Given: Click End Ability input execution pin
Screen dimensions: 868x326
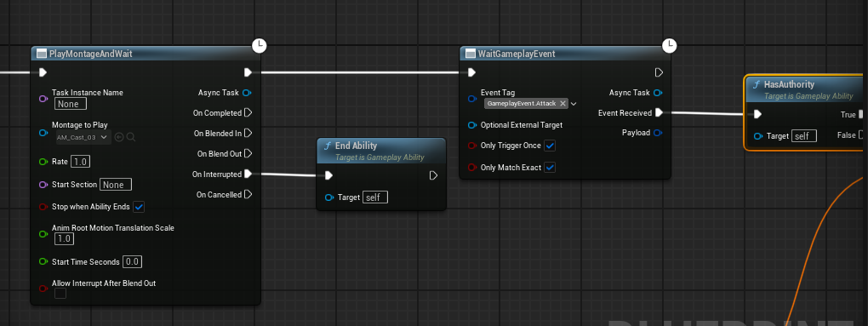Looking at the screenshot, I should click(328, 175).
